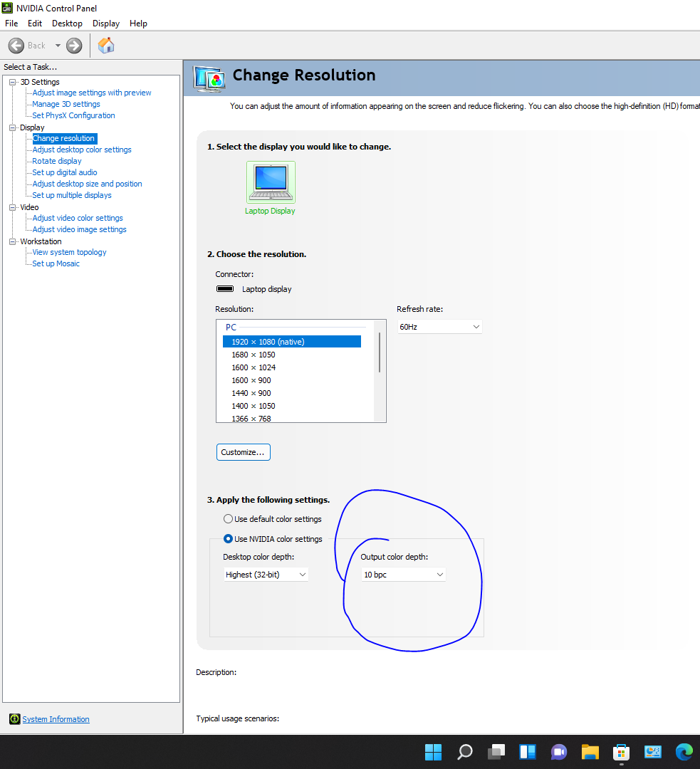Image resolution: width=700 pixels, height=769 pixels.
Task: Open the Refresh rate 60Hz dropdown
Action: 439,327
